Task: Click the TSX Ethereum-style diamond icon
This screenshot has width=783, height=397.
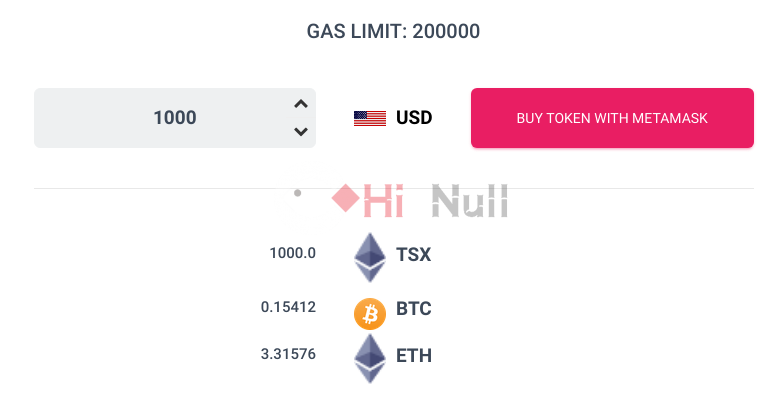Action: pos(370,257)
